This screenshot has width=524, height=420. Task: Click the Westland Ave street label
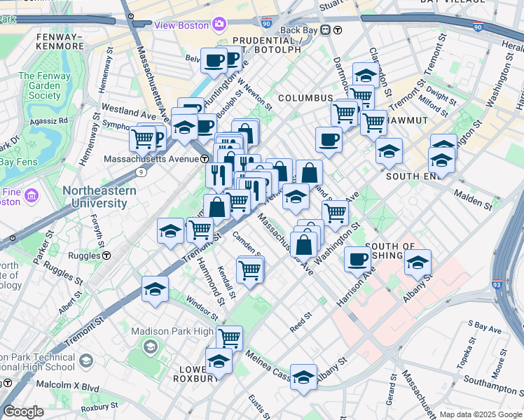point(129,111)
